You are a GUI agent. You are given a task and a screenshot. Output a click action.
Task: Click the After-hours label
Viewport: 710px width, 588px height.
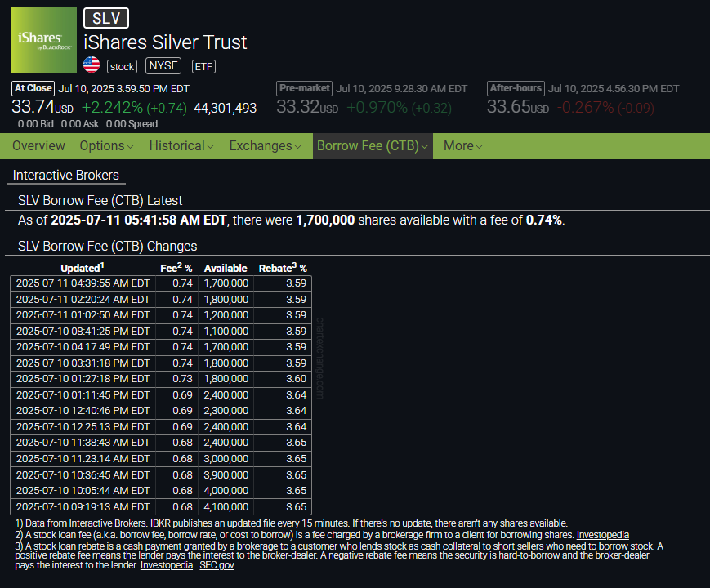point(516,88)
